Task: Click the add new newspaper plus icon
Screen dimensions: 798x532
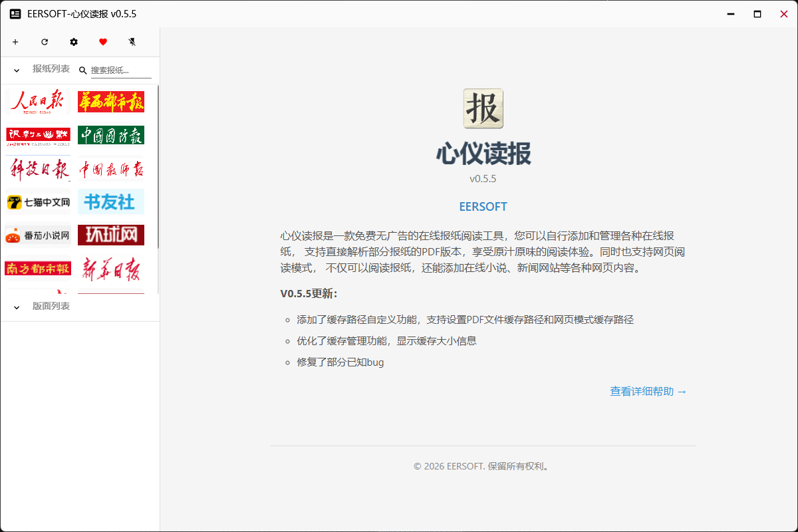Action: coord(15,42)
